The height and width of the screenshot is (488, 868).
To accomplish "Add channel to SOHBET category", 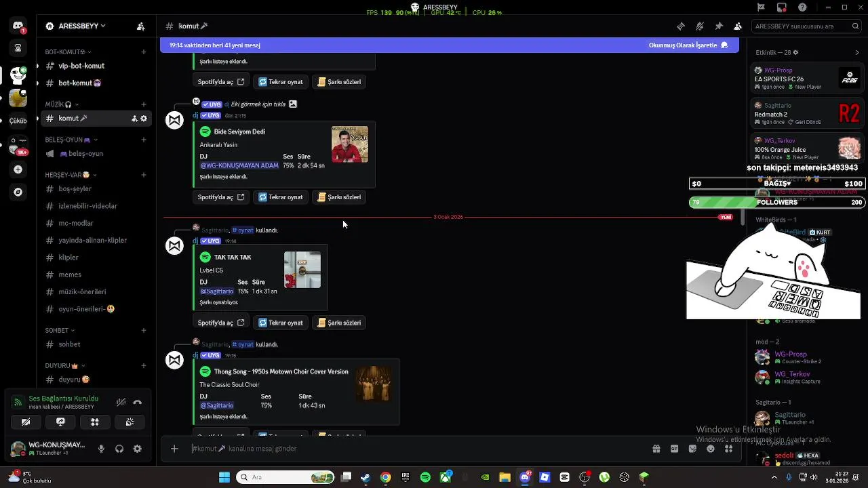I will (x=144, y=330).
